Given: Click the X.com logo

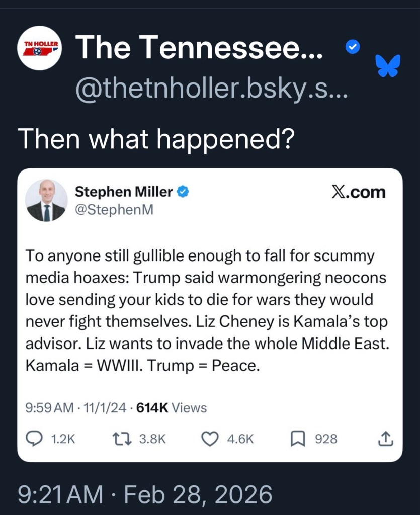Looking at the screenshot, I should 358,192.
